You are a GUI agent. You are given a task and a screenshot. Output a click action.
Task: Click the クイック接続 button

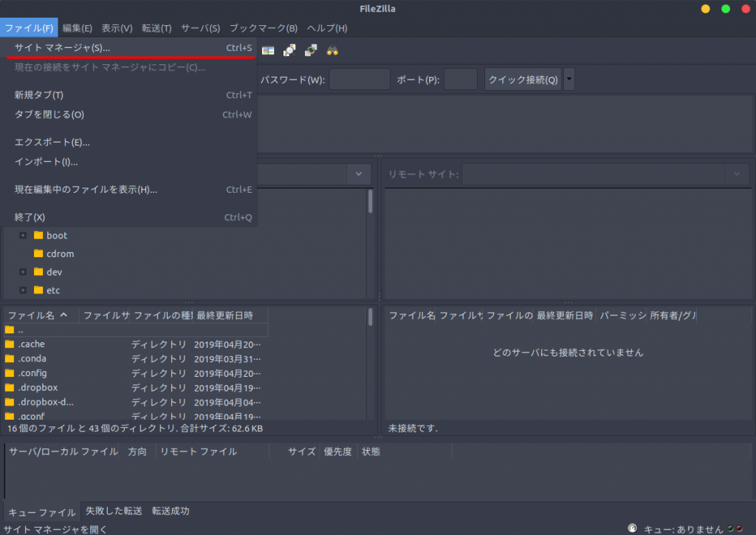tap(523, 78)
